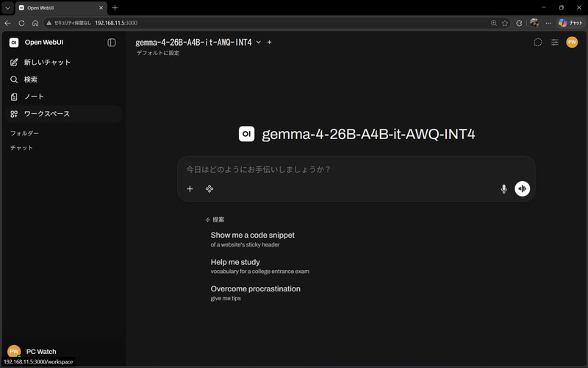This screenshot has height=368, width=588.
Task: Open the model selector dropdown gemma-4-26B-A4B-it-AWQ-INT4
Action: [x=198, y=43]
